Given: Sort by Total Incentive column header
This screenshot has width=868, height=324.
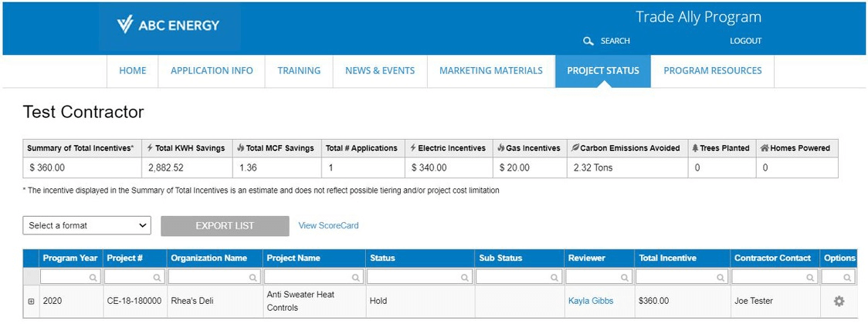Looking at the screenshot, I should tap(682, 258).
